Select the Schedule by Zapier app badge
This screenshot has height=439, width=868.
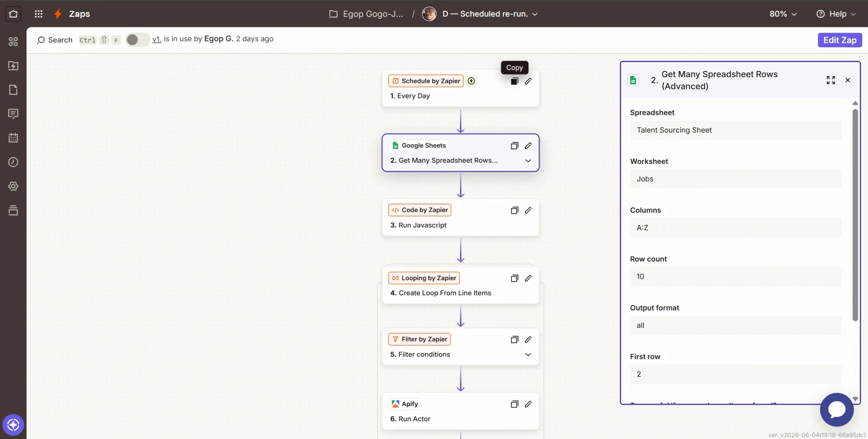[x=426, y=81]
